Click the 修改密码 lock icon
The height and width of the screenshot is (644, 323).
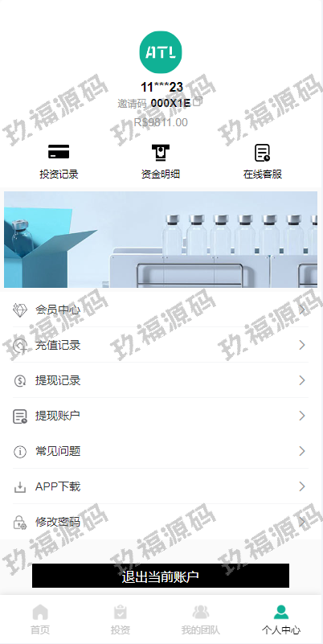20,523
